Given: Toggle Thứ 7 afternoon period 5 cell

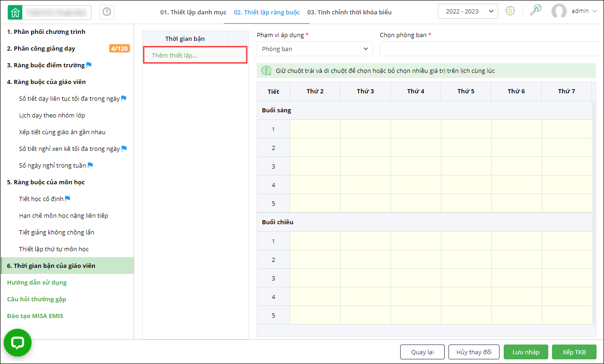Looking at the screenshot, I should point(566,315).
